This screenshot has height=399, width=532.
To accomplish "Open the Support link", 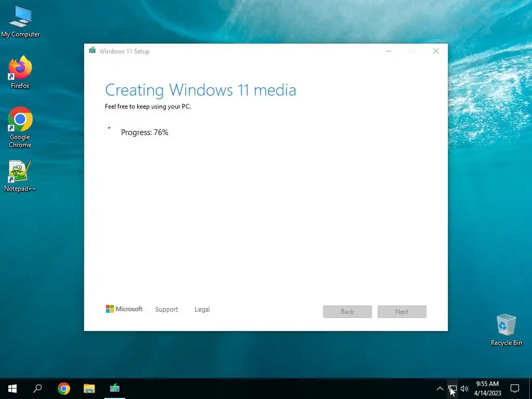I will (167, 310).
